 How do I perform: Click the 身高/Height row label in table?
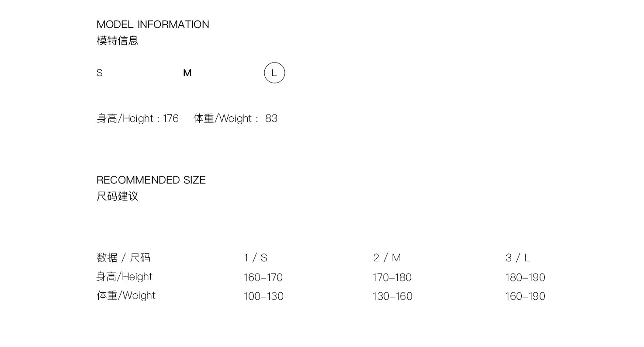pos(125,277)
